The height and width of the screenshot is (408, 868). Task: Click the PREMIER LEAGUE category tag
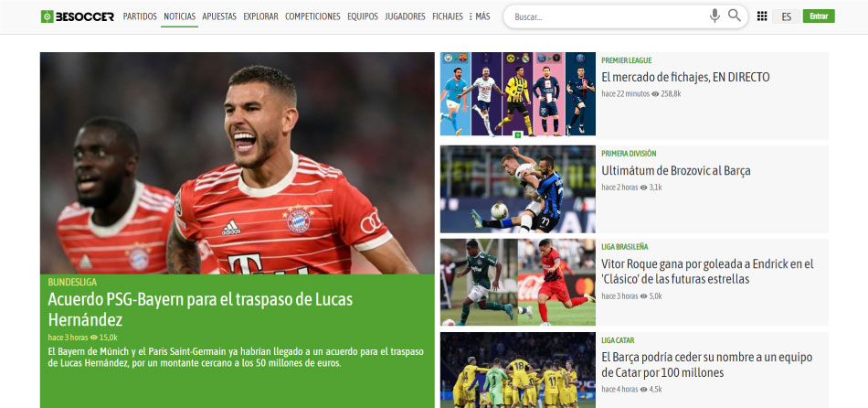point(626,60)
